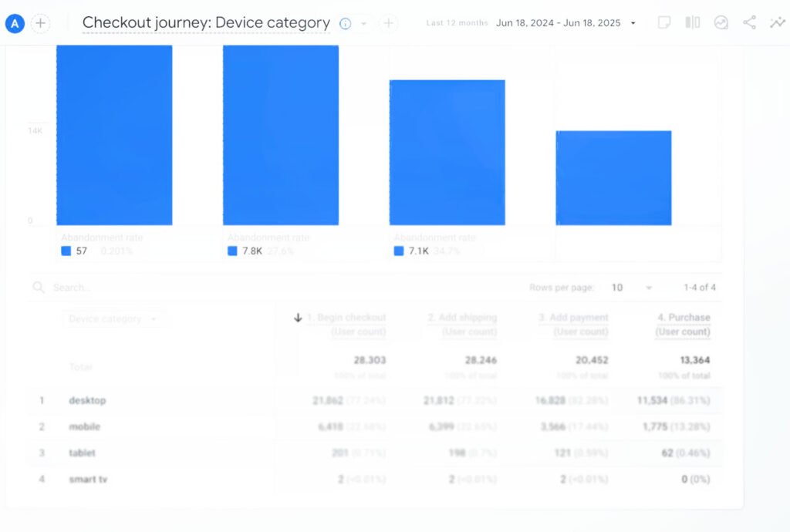This screenshot has height=532, width=790.
Task: Click the fourth funnel bar for Purchase
Action: [613, 177]
